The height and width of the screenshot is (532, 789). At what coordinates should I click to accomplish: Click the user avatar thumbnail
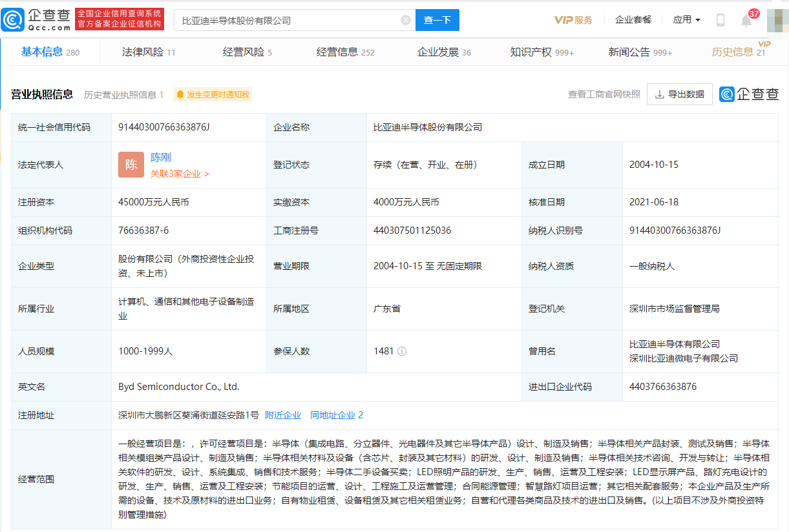(777, 20)
